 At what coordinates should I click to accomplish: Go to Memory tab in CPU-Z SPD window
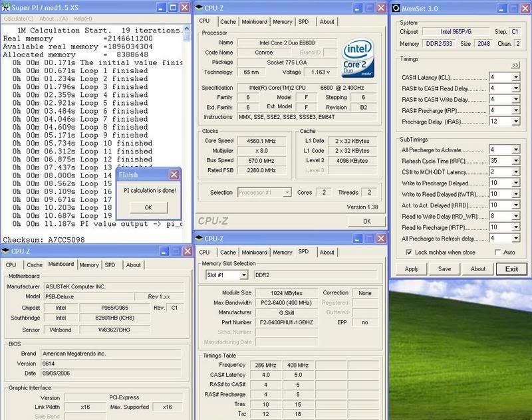pyautogui.click(x=282, y=253)
